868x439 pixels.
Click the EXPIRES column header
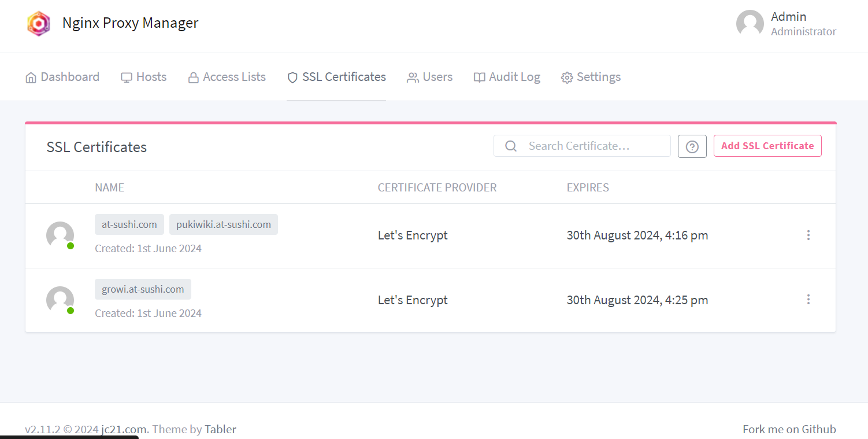588,187
